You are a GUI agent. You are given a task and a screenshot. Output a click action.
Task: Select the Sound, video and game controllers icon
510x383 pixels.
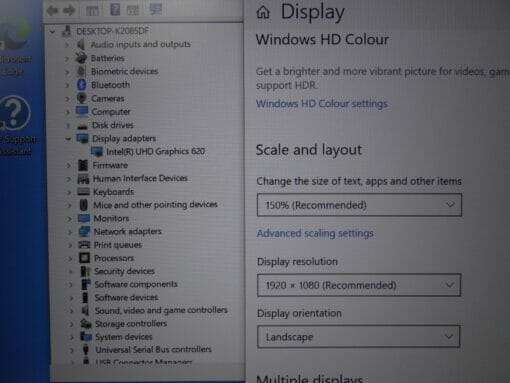[86, 310]
